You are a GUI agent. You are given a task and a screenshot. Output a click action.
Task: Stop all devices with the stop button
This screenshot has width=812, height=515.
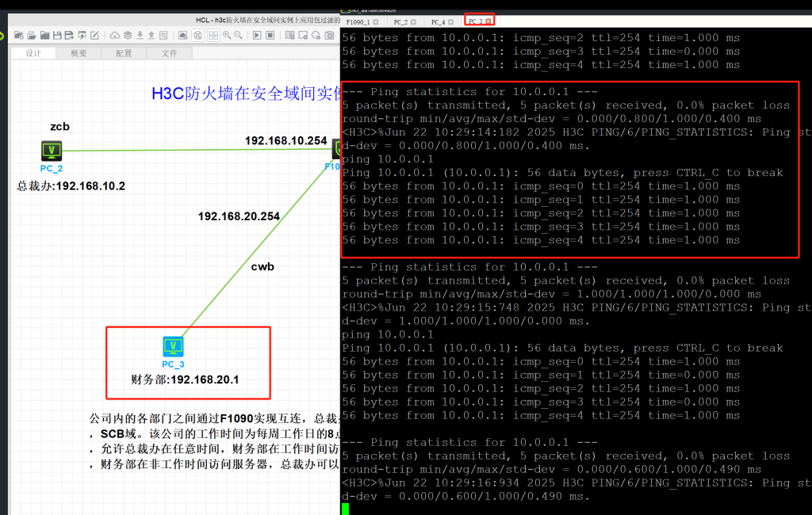click(270, 35)
